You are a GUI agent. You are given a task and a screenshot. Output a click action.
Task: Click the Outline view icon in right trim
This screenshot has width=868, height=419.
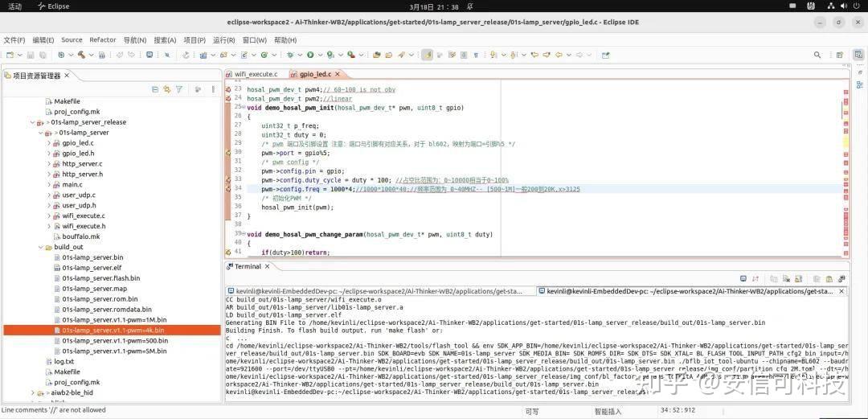coord(859,84)
